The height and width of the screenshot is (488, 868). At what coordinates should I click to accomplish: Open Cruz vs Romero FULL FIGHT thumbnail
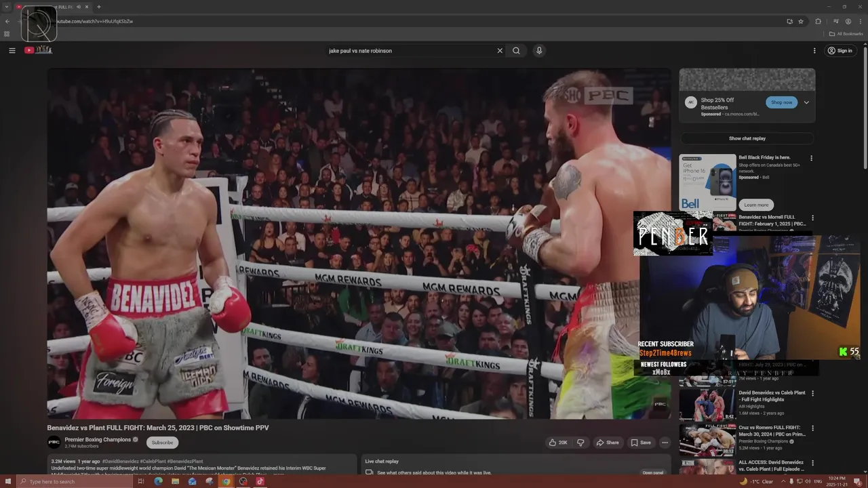coord(707,440)
